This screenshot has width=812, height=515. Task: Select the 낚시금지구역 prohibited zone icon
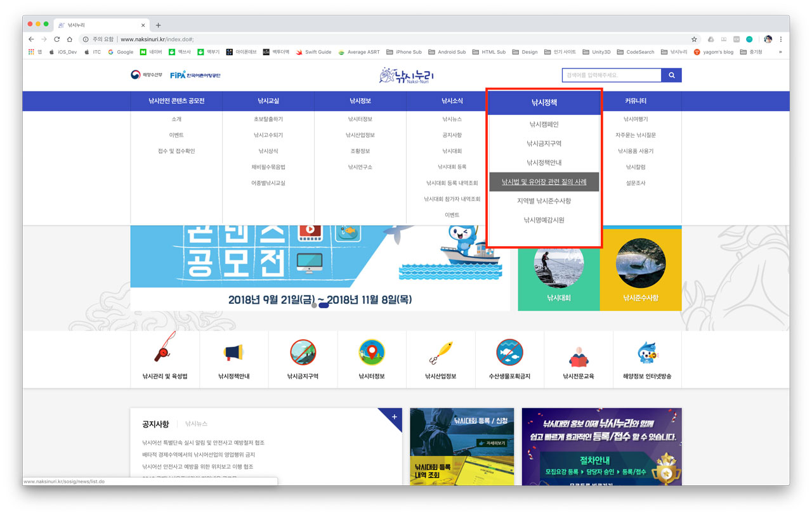303,352
